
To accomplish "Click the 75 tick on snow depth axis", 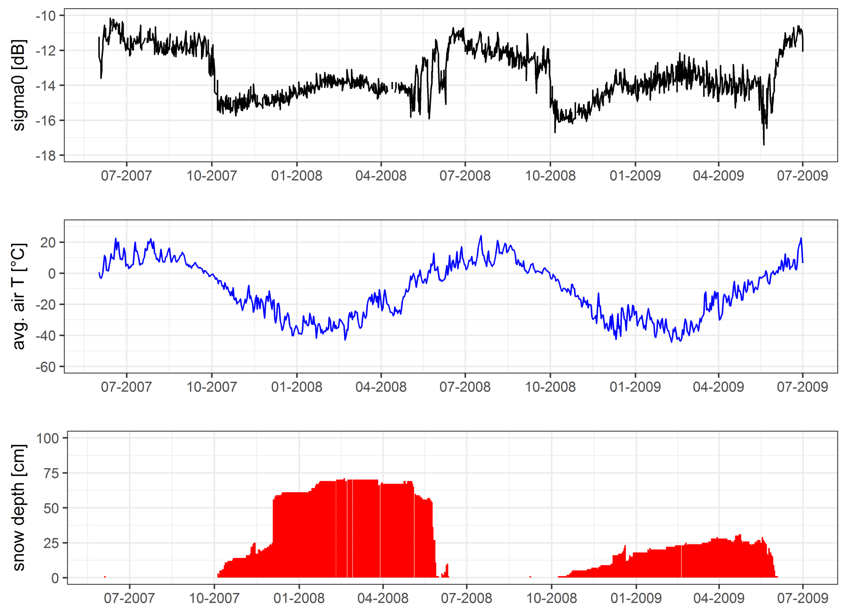I will coord(52,473).
